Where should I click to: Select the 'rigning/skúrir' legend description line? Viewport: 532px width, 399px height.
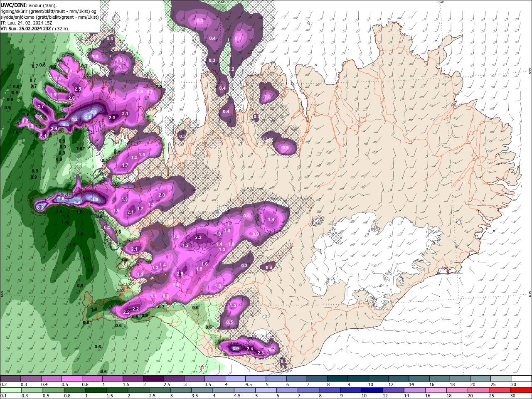tap(49, 11)
